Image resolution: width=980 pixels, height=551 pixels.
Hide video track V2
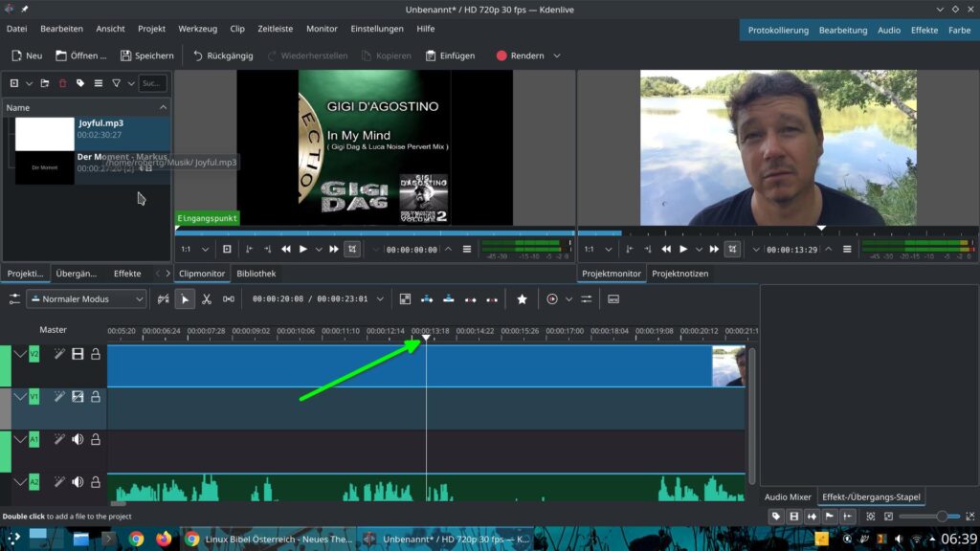click(78, 354)
